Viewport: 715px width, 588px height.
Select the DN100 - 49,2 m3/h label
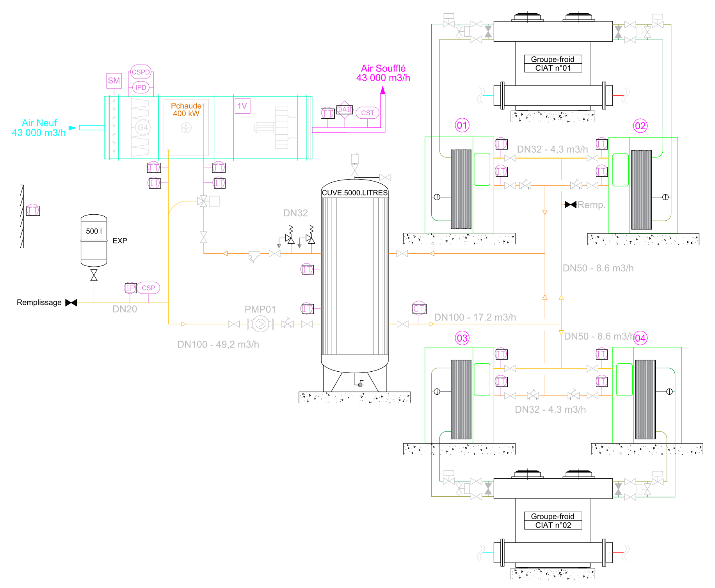pyautogui.click(x=218, y=344)
